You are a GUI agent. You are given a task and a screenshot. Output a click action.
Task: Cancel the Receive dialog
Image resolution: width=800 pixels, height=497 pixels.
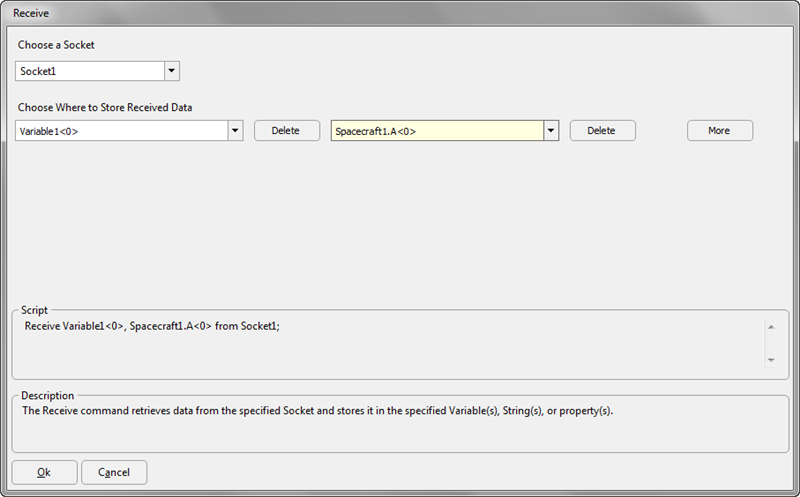pyautogui.click(x=114, y=473)
